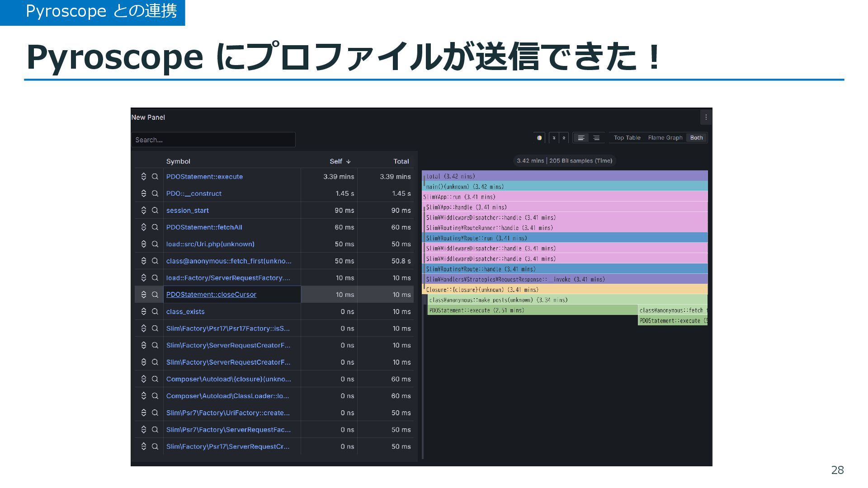Open the New Panel options menu
The width and height of the screenshot is (868, 488).
(x=706, y=117)
